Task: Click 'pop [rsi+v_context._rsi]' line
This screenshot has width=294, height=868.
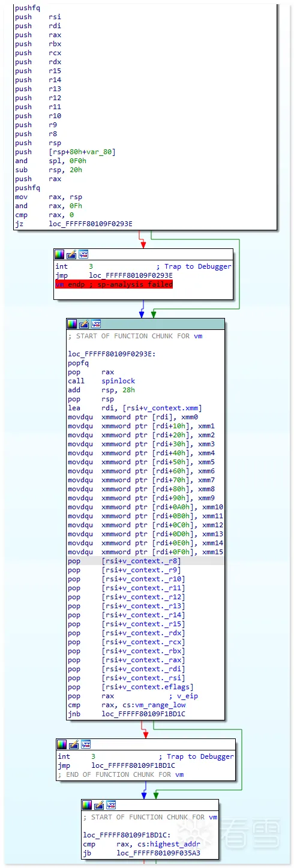Action: coord(127,678)
